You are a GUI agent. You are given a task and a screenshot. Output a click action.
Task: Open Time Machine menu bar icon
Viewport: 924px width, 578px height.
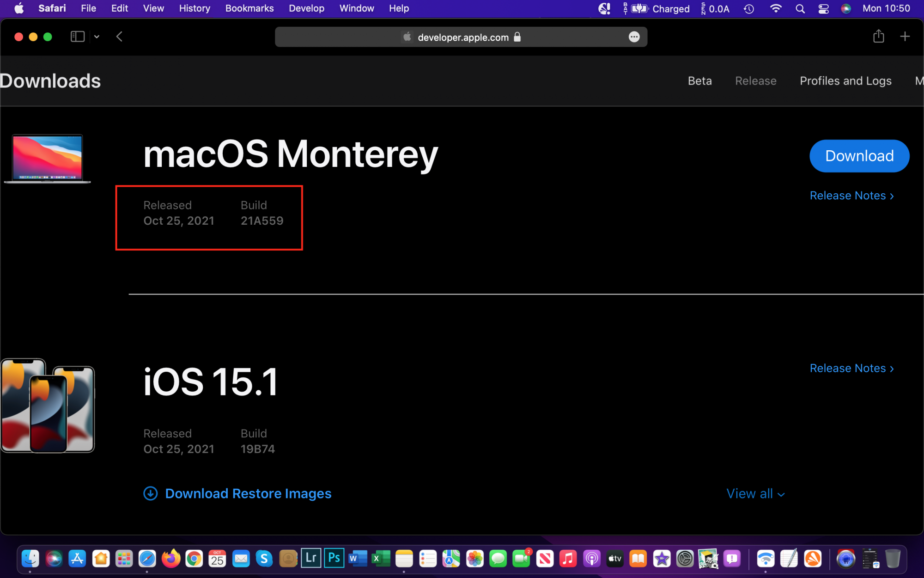[x=749, y=9]
